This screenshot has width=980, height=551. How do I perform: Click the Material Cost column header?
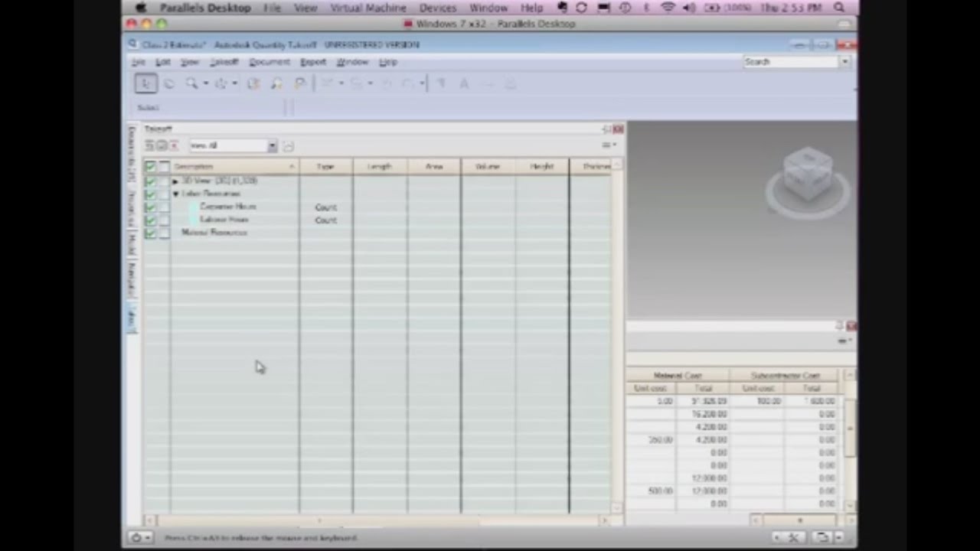click(678, 376)
